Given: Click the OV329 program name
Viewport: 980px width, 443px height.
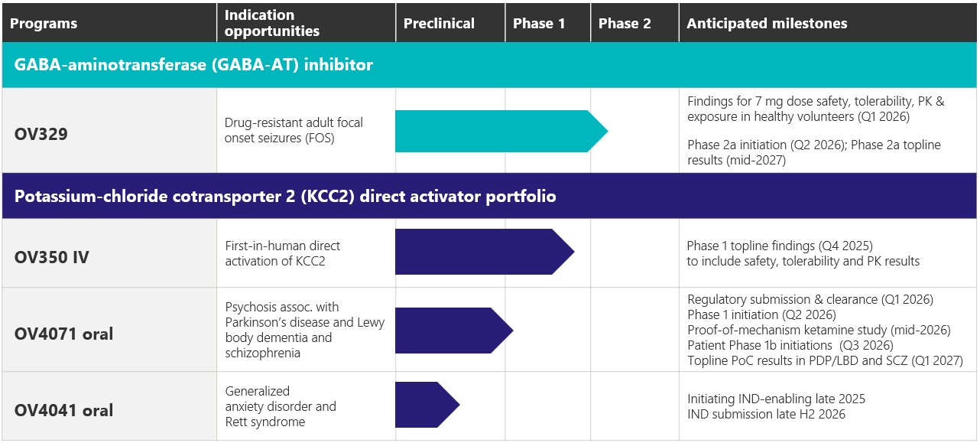Looking at the screenshot, I should point(41,133).
